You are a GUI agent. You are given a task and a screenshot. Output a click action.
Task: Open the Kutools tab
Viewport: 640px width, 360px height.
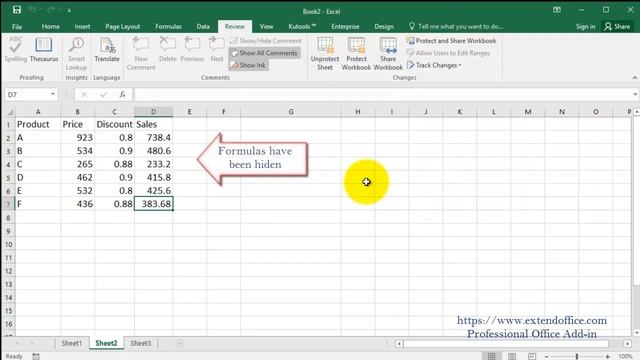[x=302, y=27]
